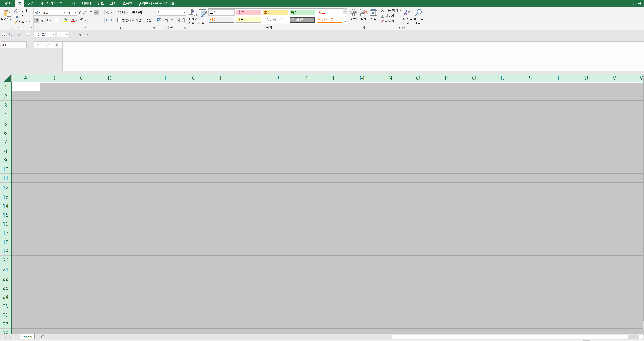This screenshot has width=644, height=341.
Task: Click the percent style icon
Action: click(167, 20)
